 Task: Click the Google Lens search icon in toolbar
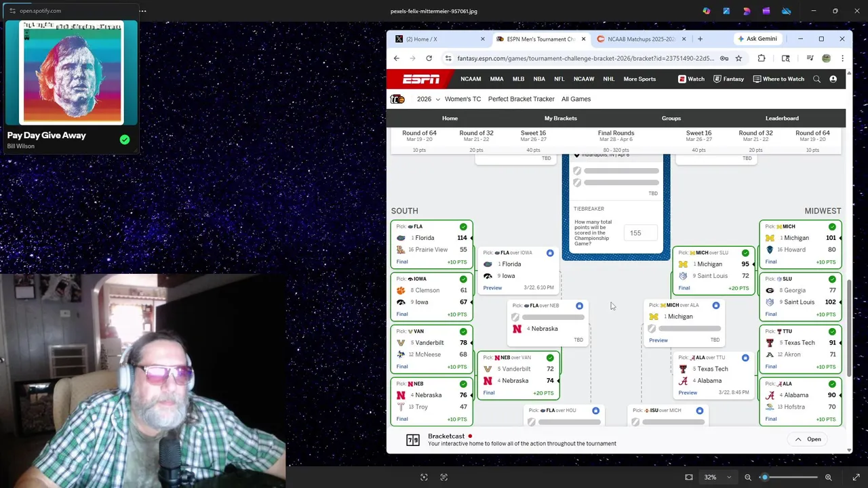(785, 58)
